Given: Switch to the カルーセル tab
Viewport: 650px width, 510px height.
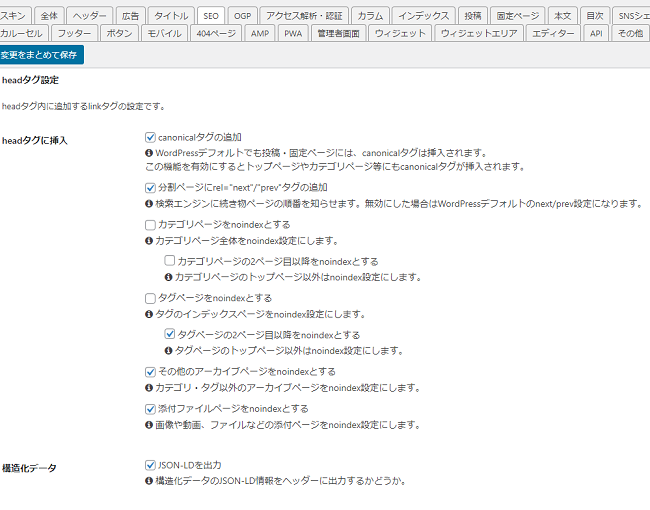Looking at the screenshot, I should tap(23, 33).
